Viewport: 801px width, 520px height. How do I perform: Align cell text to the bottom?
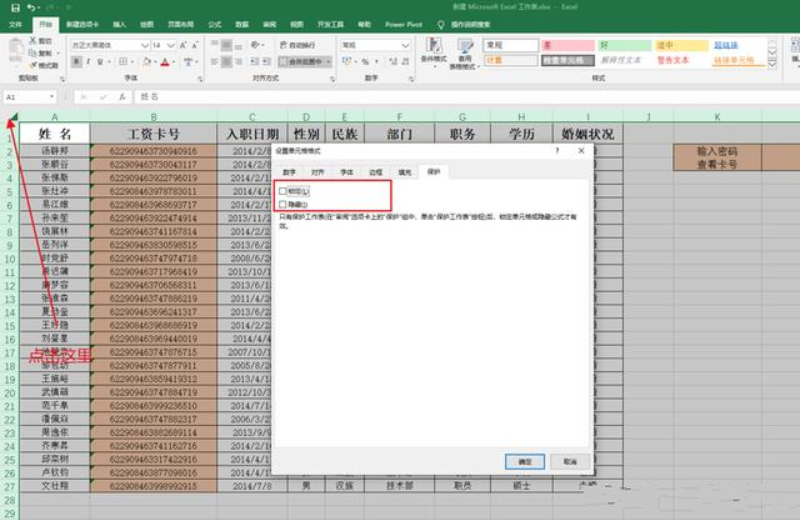click(239, 45)
